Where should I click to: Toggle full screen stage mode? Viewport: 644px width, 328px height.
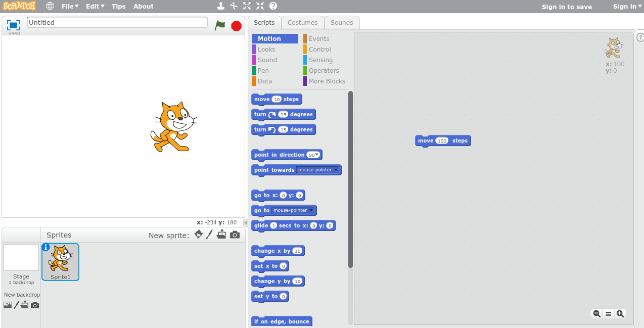tap(13, 25)
